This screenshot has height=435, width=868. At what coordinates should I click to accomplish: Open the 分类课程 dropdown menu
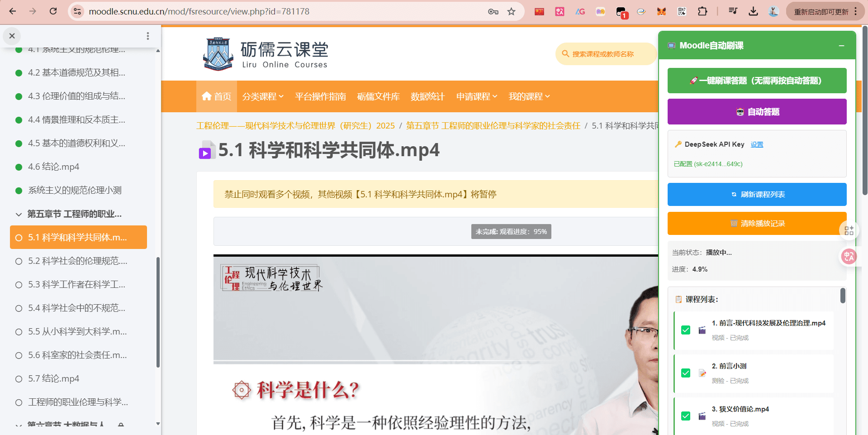coord(263,96)
